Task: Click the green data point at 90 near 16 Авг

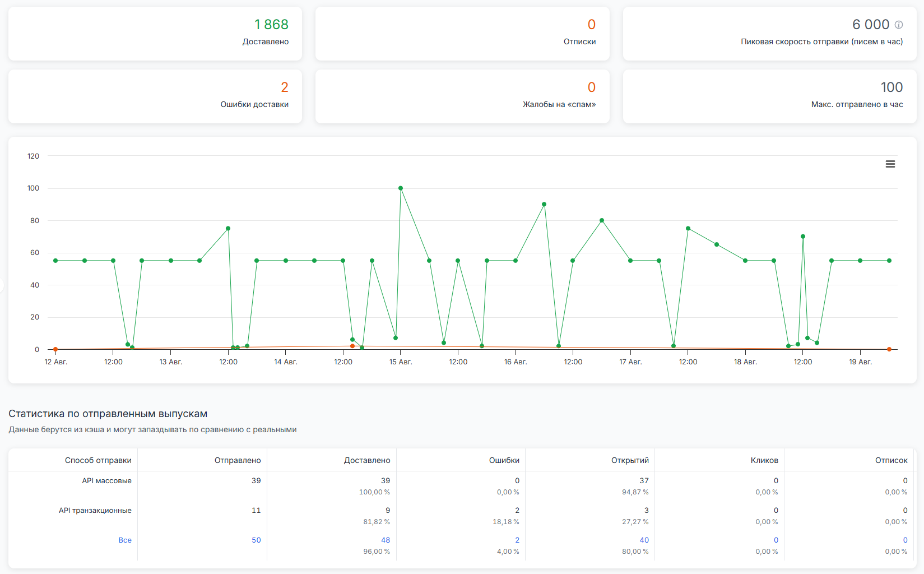Action: coord(544,204)
